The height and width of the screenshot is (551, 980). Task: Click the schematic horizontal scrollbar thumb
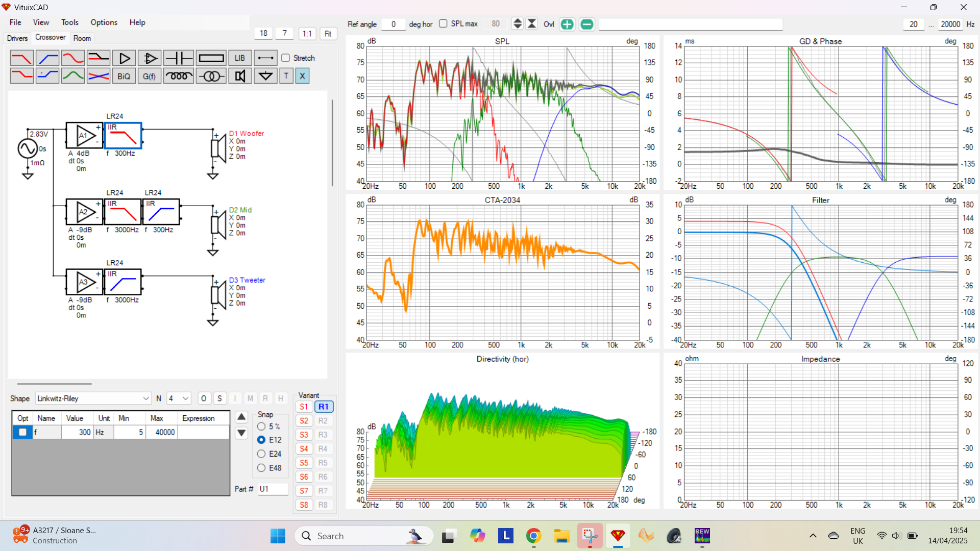tap(55, 384)
